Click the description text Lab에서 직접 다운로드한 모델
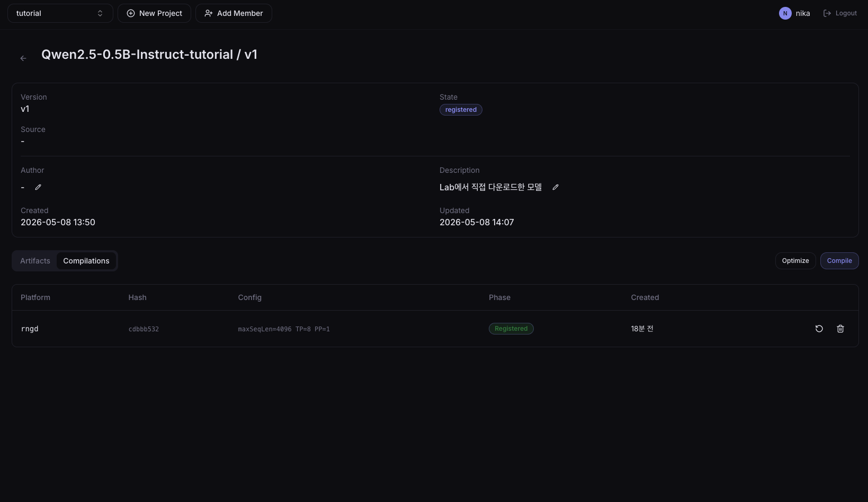 [490, 187]
